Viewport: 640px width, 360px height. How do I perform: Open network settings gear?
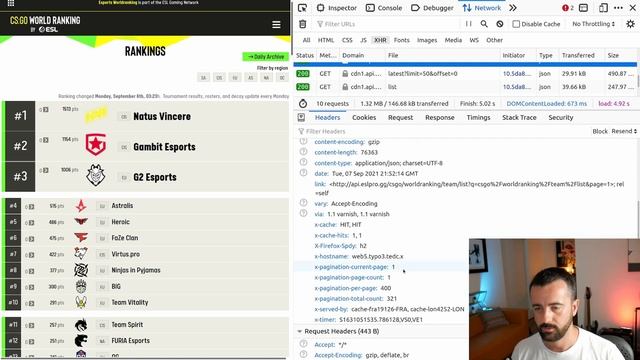[630, 24]
